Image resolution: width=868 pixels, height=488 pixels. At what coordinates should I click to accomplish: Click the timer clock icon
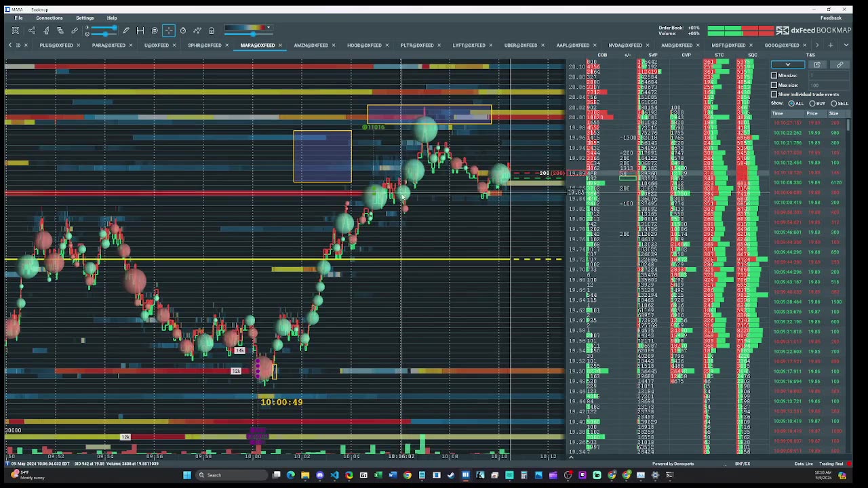tap(183, 30)
